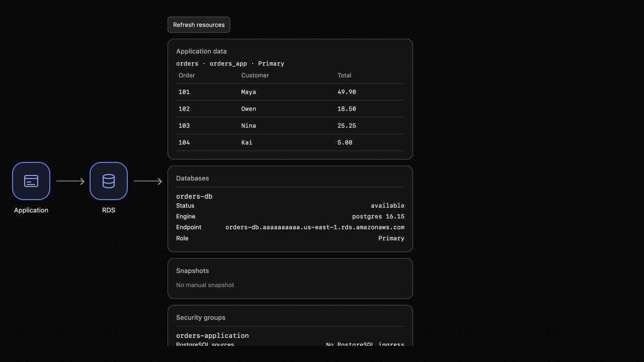Click the Application node icon
This screenshot has height=362, width=644.
tap(31, 181)
